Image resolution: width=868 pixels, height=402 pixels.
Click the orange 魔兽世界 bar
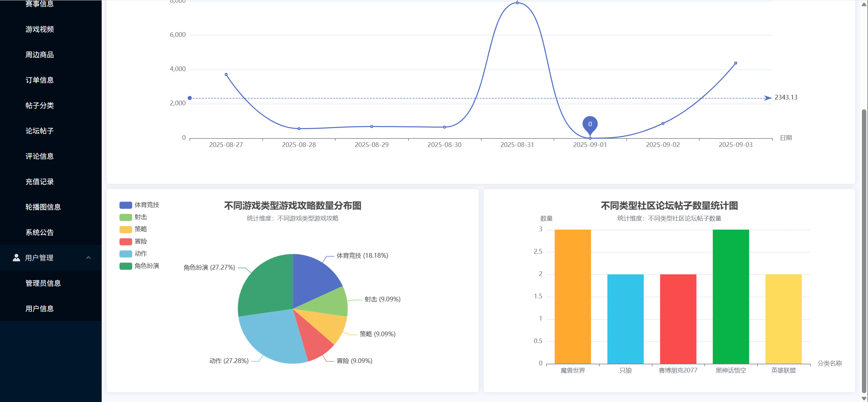click(572, 296)
